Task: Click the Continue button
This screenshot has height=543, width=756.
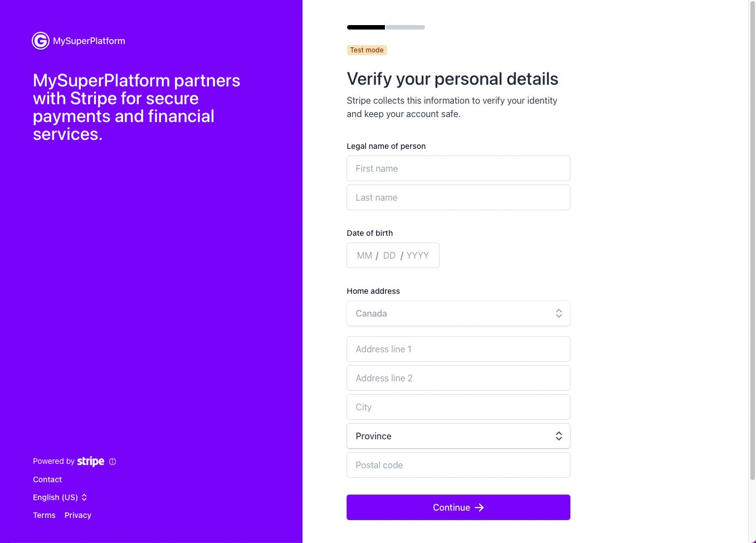Action: click(x=458, y=507)
